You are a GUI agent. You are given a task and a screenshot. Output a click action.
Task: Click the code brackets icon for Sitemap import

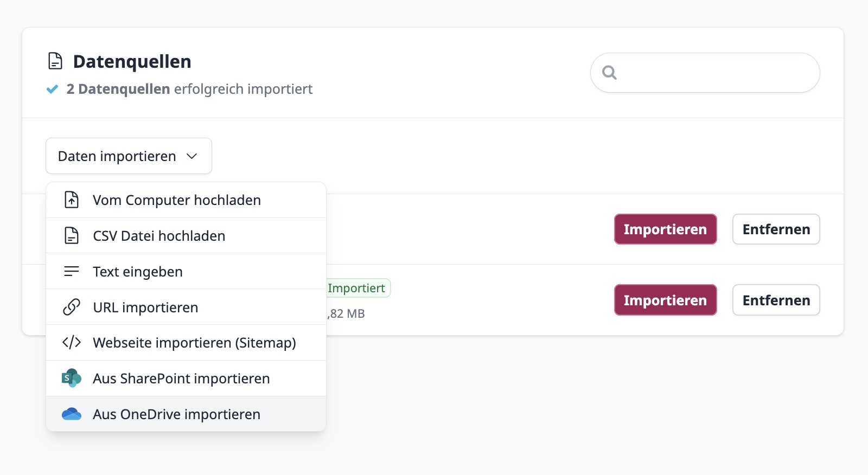[x=71, y=342]
